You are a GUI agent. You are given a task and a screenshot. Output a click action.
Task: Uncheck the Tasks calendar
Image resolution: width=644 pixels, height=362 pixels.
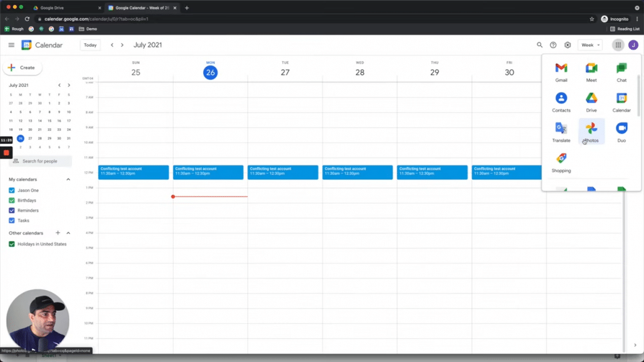coord(11,221)
